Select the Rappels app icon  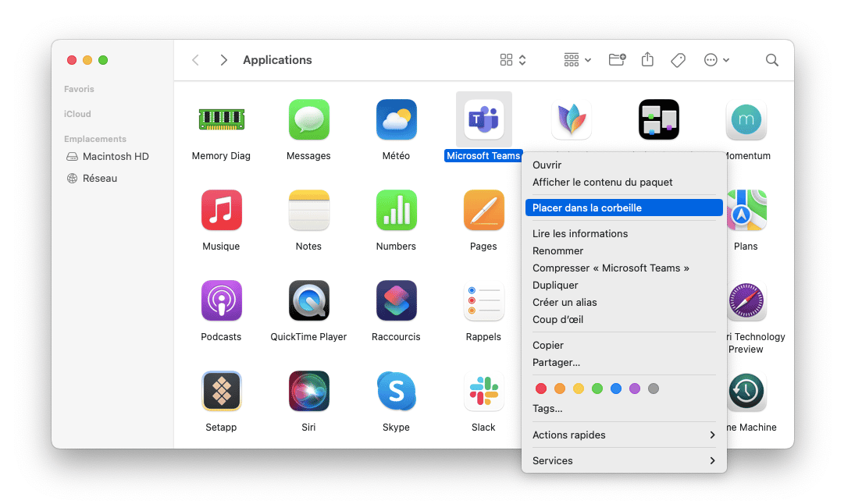(x=484, y=300)
